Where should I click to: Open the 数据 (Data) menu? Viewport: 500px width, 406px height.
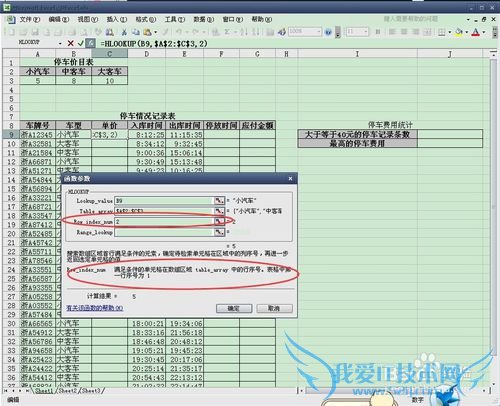coord(204,19)
